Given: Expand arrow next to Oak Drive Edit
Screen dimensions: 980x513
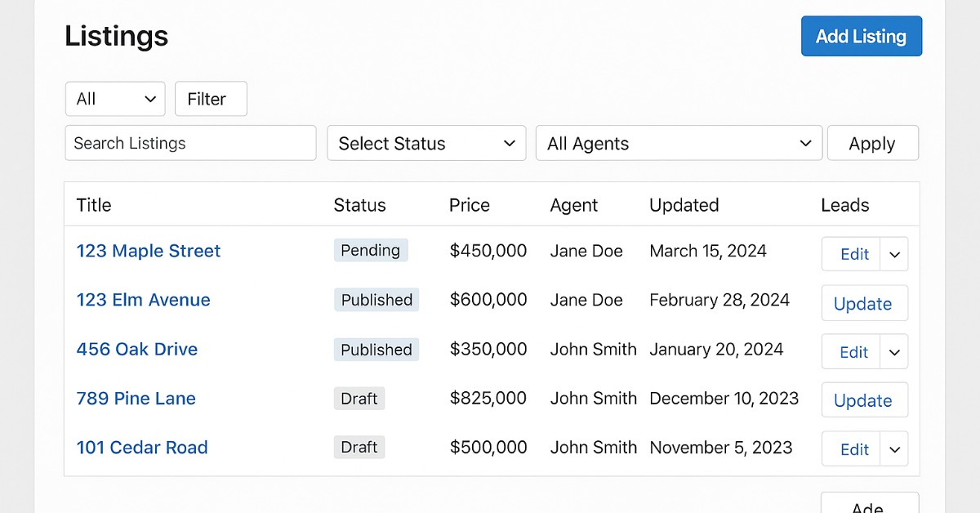Looking at the screenshot, I should pos(894,352).
